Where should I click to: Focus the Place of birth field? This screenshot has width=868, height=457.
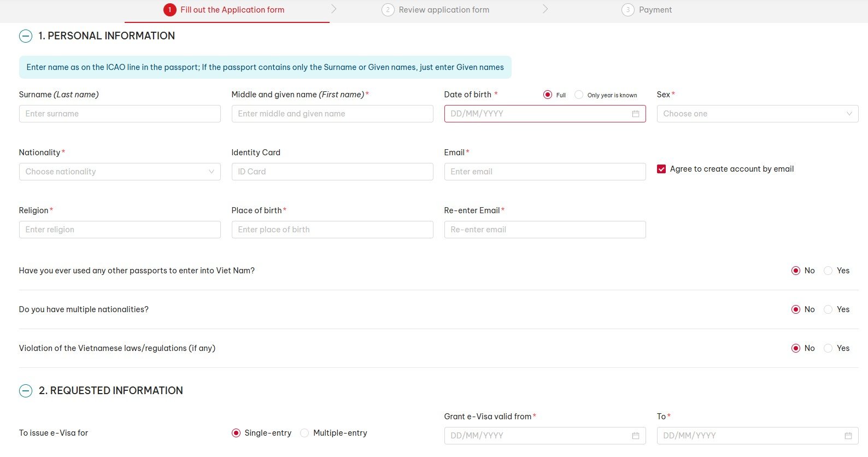pos(332,230)
